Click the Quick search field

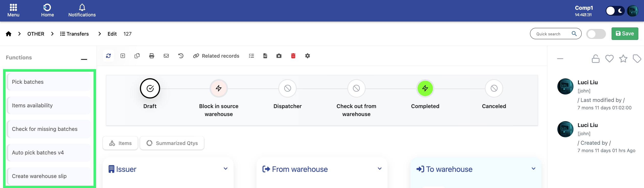(x=552, y=34)
